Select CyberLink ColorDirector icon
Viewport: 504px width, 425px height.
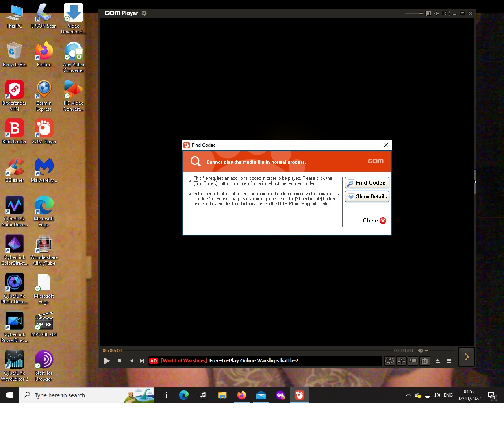point(15,250)
